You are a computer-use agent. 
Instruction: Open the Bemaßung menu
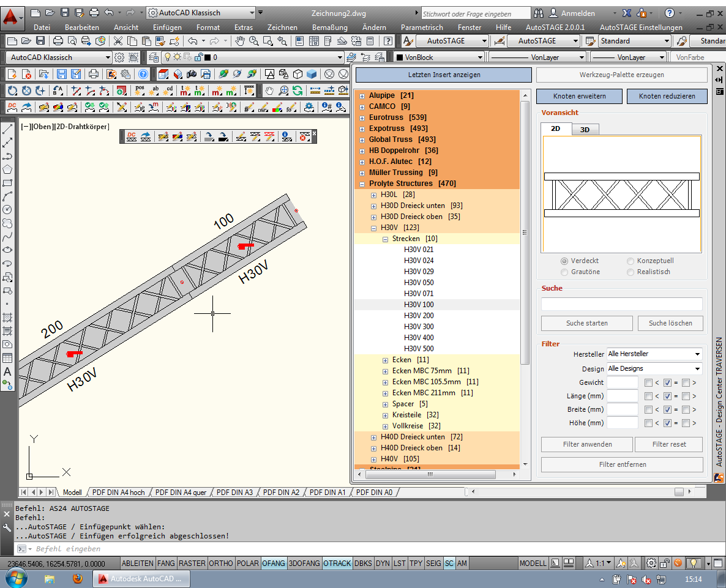(x=329, y=28)
